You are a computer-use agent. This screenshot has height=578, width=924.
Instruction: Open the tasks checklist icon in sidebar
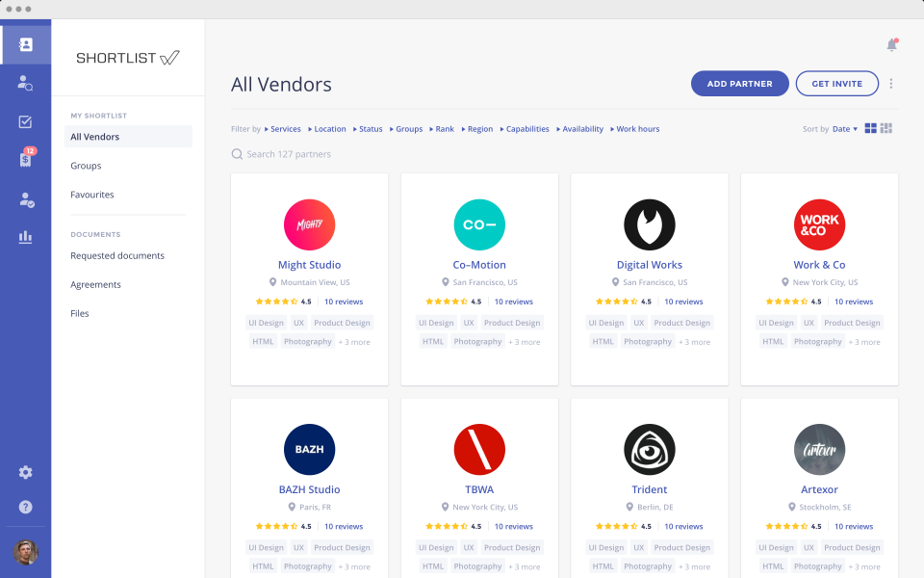click(x=26, y=121)
